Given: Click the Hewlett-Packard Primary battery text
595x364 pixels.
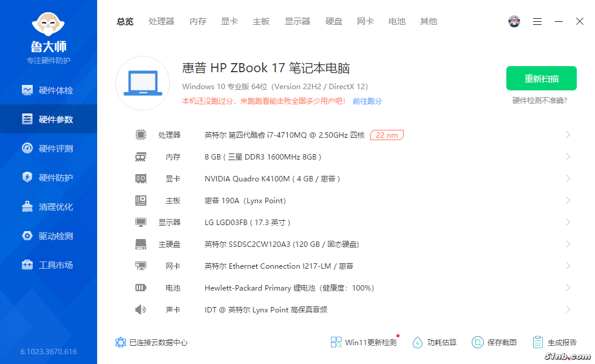Looking at the screenshot, I should tap(289, 288).
